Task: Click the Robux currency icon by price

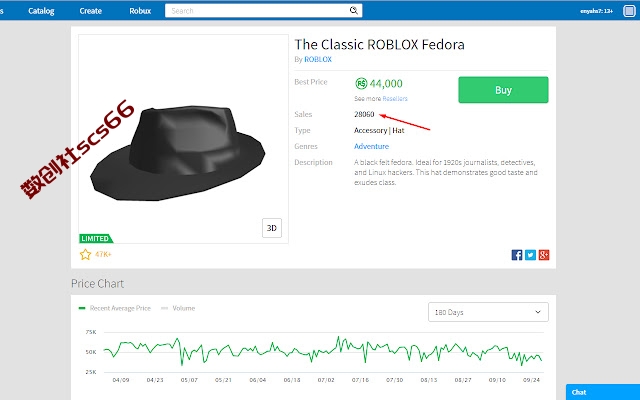Action: 361,84
